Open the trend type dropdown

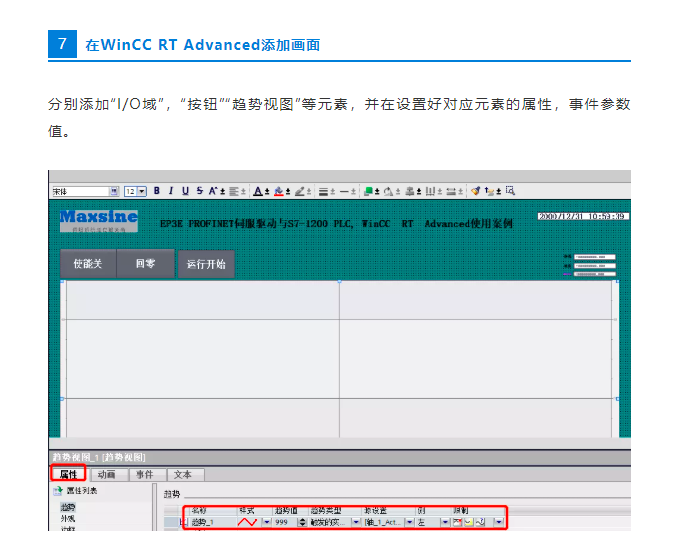coord(354,522)
